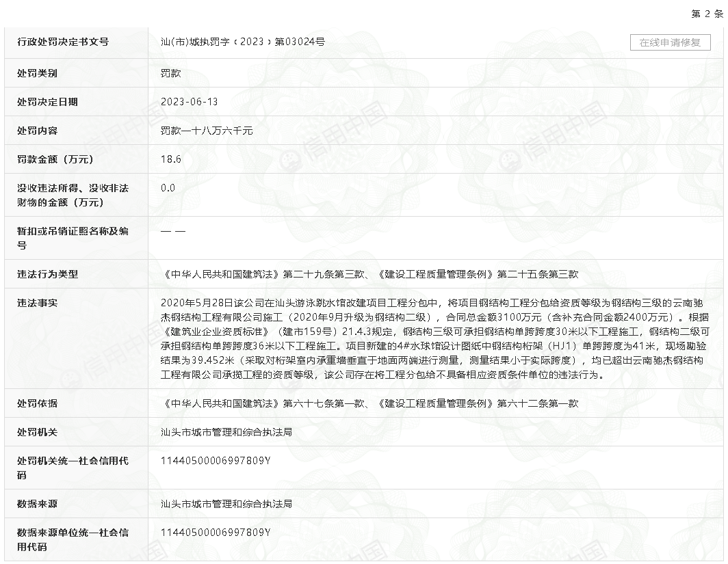Click the 处罚机关 label
This screenshot has width=728, height=564.
[37, 432]
